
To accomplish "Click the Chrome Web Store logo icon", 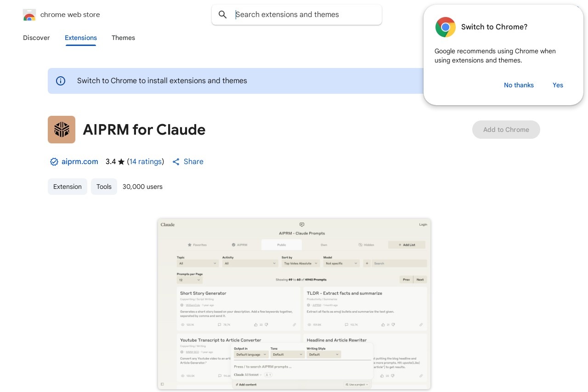I will tap(29, 15).
